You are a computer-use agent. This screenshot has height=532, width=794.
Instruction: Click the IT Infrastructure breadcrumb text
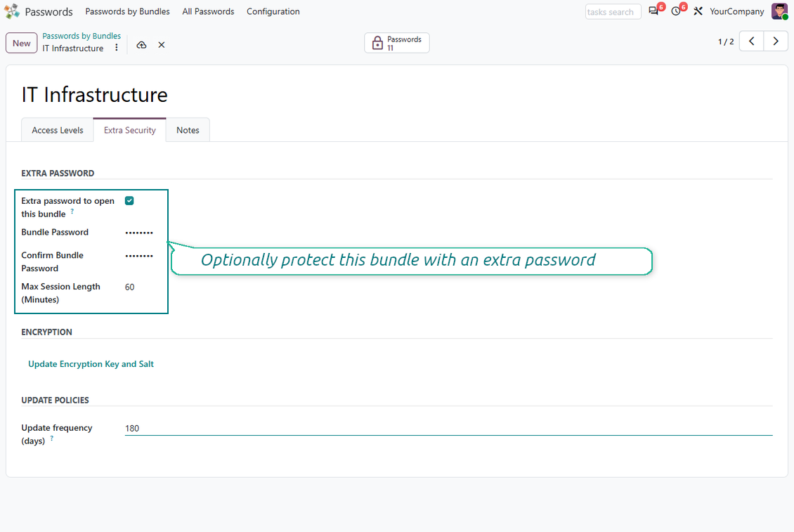73,48
